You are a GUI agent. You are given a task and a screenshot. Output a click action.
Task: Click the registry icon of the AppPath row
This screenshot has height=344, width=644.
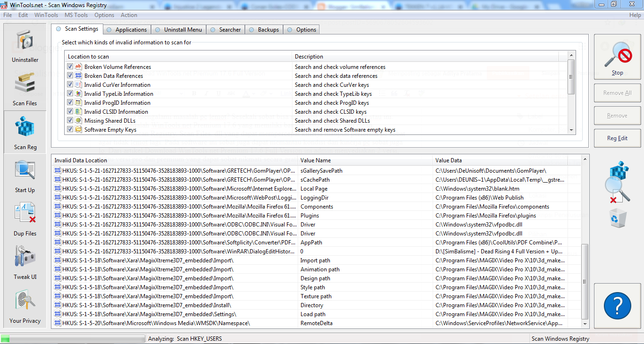point(58,242)
